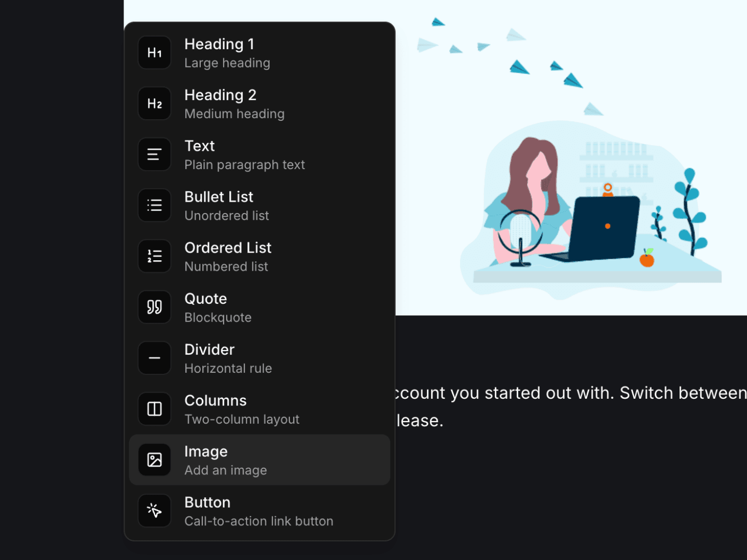Click the 'Button' label

(208, 502)
